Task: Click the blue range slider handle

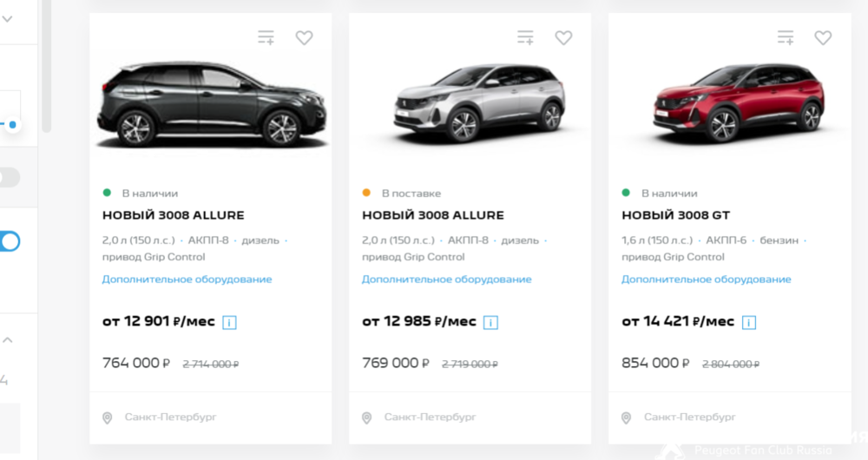Action: tap(13, 125)
